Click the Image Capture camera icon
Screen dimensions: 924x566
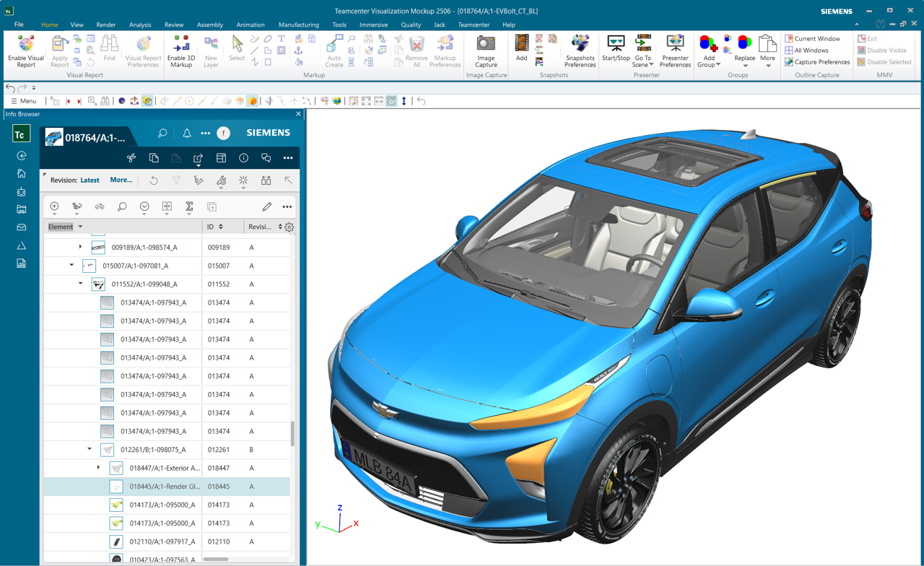coord(486,45)
